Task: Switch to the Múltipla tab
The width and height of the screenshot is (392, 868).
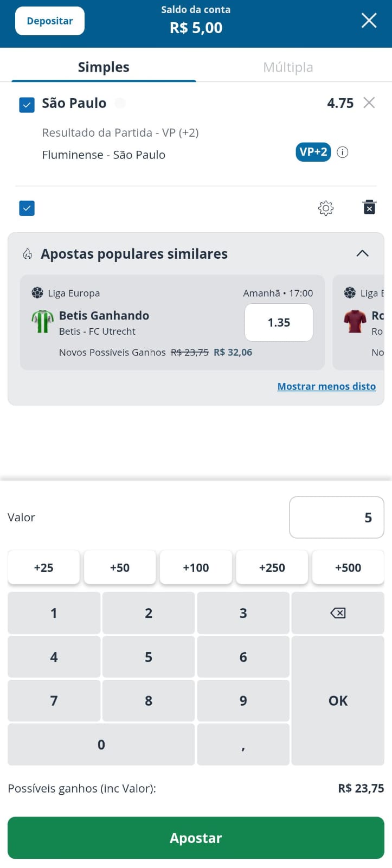Action: pyautogui.click(x=288, y=67)
